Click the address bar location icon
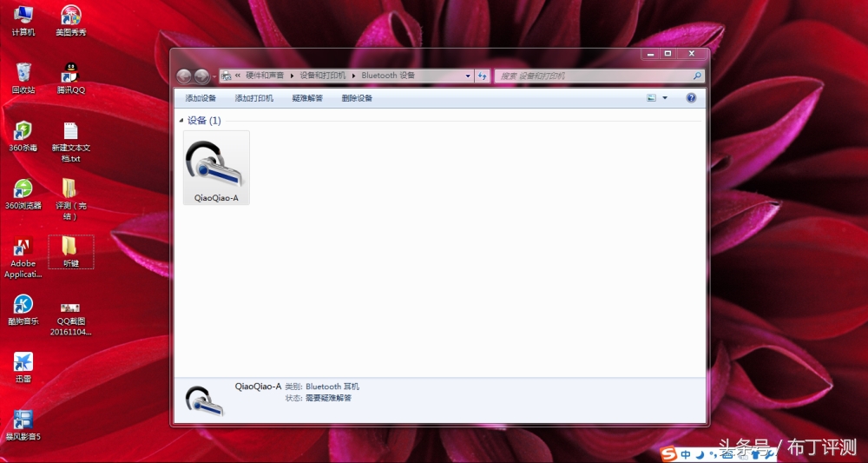 coord(226,76)
